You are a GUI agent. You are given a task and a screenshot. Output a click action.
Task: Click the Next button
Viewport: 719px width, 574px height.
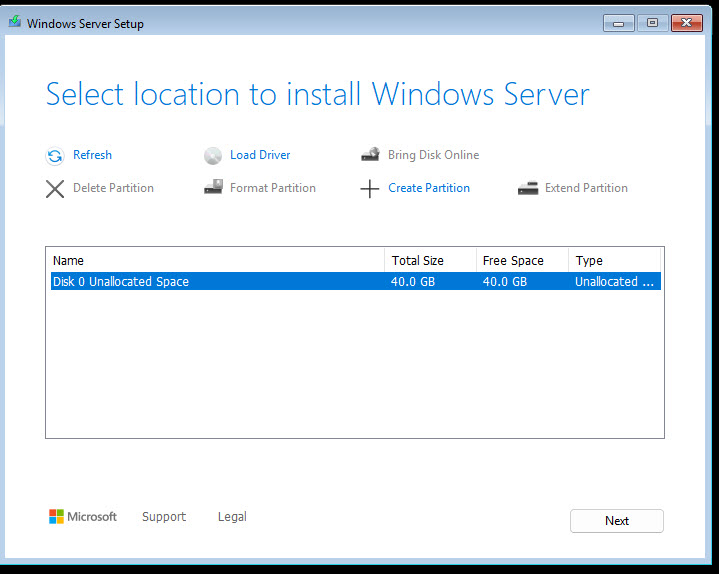tap(617, 521)
